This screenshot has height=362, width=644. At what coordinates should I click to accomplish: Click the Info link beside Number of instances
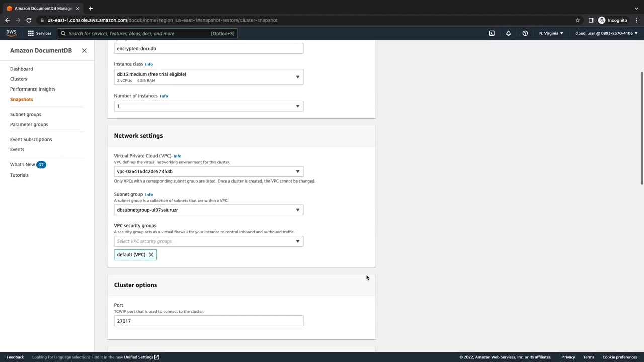164,96
